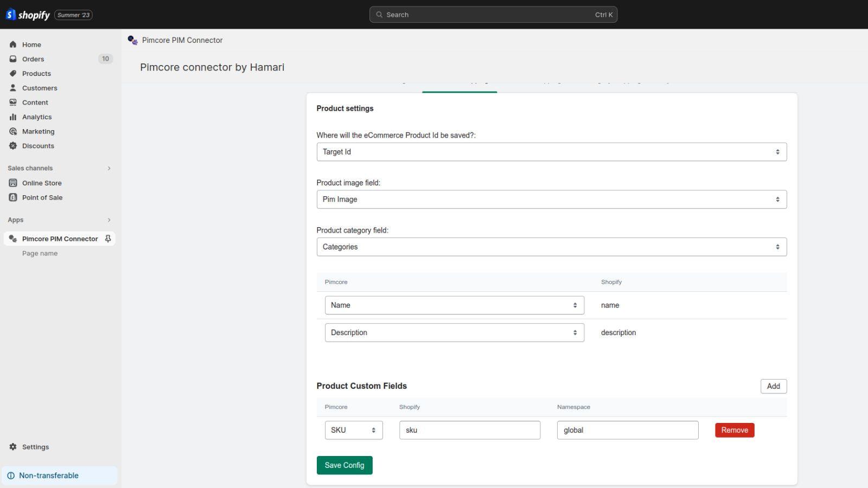Click the Pimcore PIM Connector app icon
Viewport: 868px width, 488px height.
12,239
